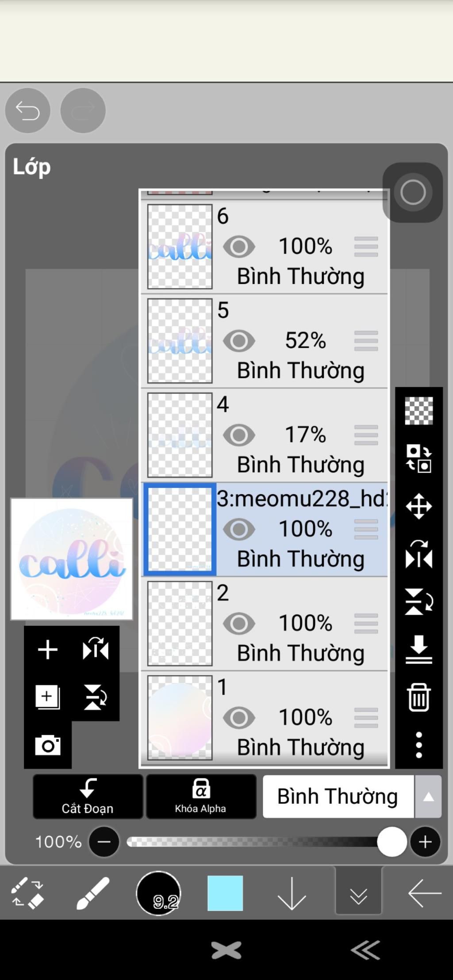Open camera import layer icon
This screenshot has width=453, height=980.
[x=48, y=746]
